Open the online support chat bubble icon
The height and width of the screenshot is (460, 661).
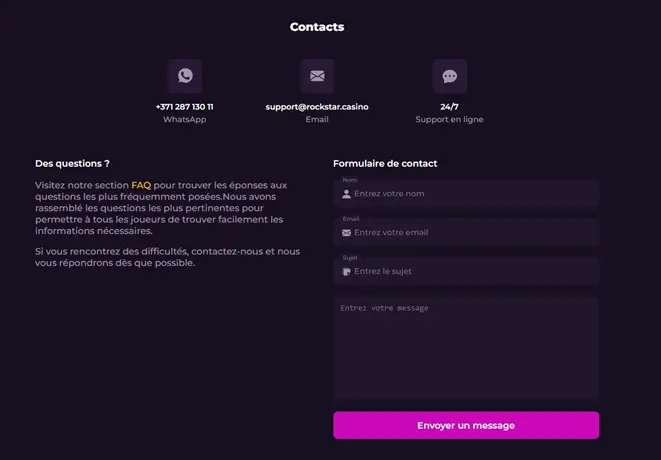(450, 76)
